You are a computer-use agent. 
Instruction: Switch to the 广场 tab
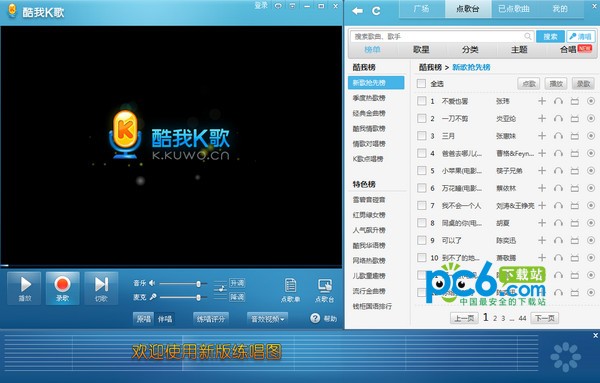pos(421,9)
